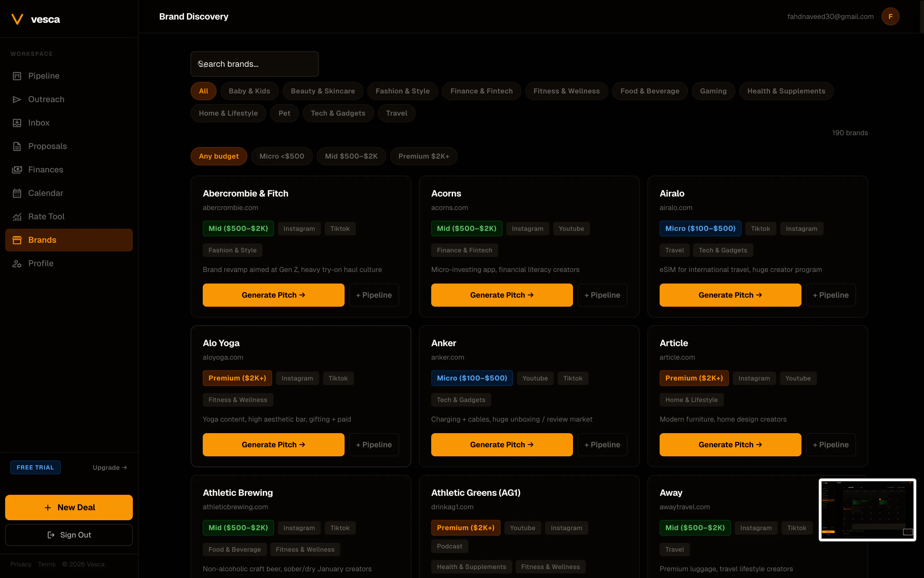Viewport: 924px width, 578px height.
Task: Click the plus icon on New Deal
Action: pyautogui.click(x=48, y=508)
